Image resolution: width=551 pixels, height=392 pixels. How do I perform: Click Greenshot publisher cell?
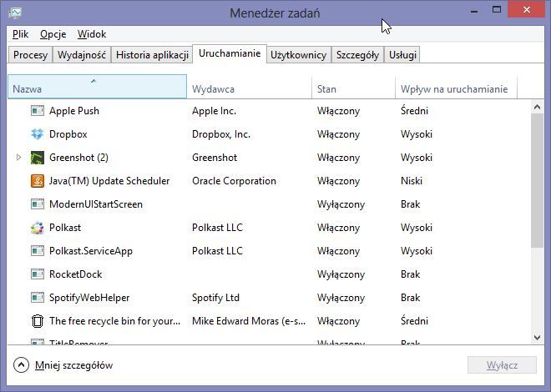[x=215, y=158]
